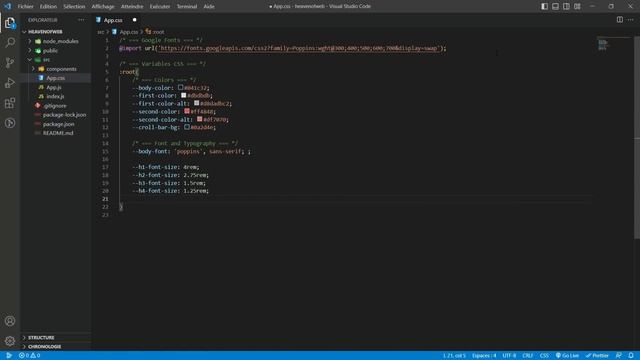Expand the STRUCTURE section
Screen dimensions: 640x360
[x=56, y=338]
